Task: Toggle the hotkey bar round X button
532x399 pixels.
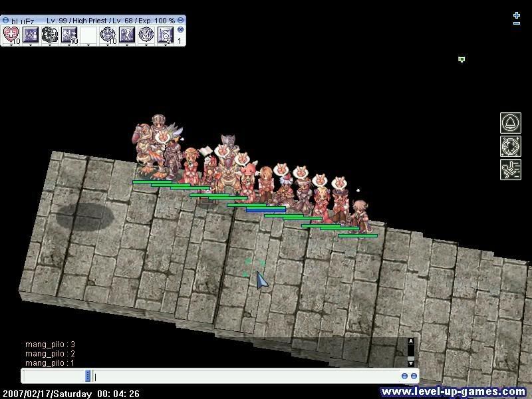Action: point(180,30)
